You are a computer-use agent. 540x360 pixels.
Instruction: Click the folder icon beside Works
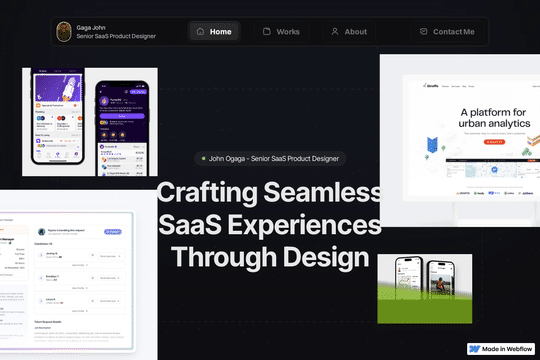coord(267,32)
